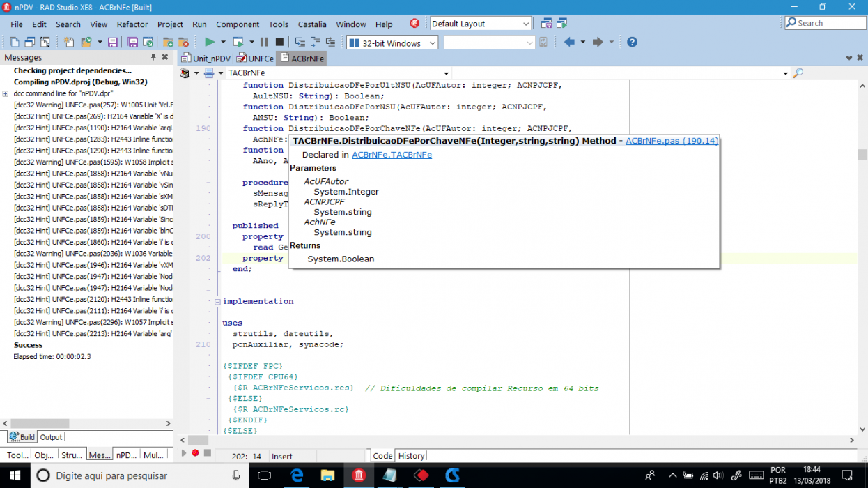The image size is (868, 488).
Task: Open the Run button dropdown arrow
Action: (224, 43)
